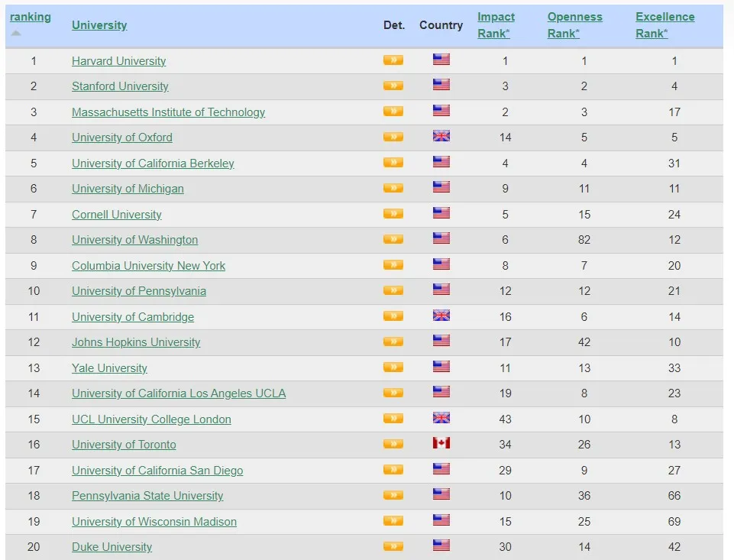734x560 pixels.
Task: Open University of Michigan link
Action: 128,188
